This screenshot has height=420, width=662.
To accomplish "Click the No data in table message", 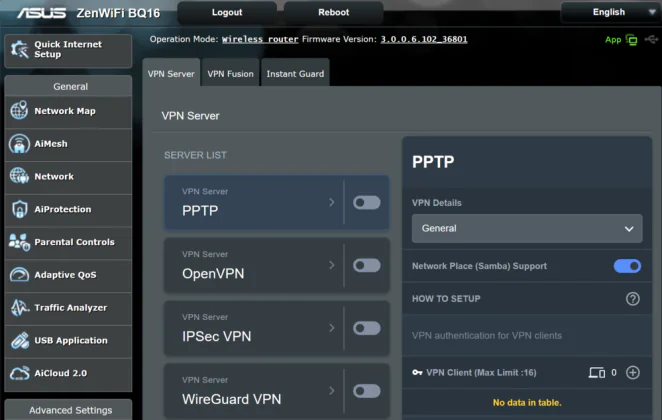I will coord(527,403).
